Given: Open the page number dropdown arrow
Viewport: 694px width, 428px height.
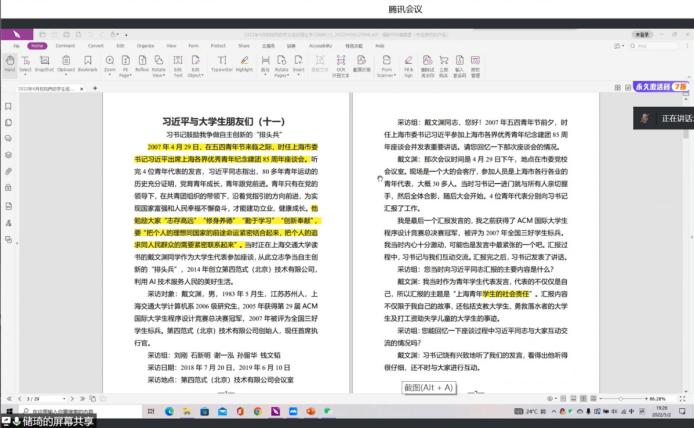Looking at the screenshot, I should coord(64,398).
